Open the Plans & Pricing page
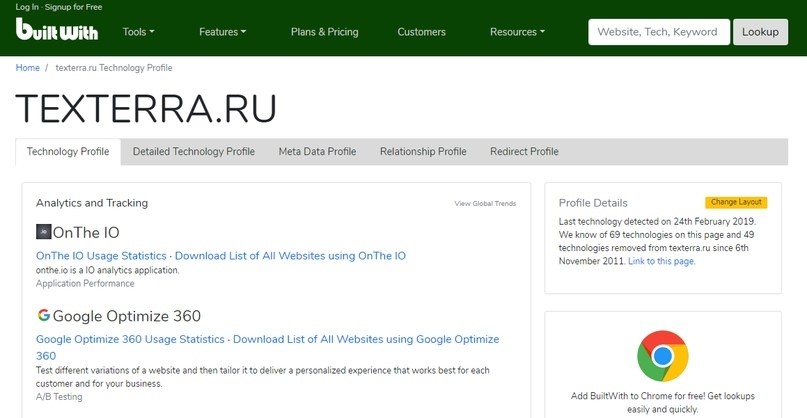Viewport: 807px width, 418px height. (x=324, y=32)
